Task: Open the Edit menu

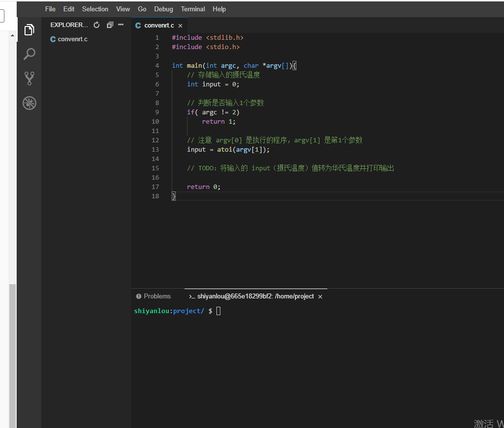Action: click(x=69, y=9)
